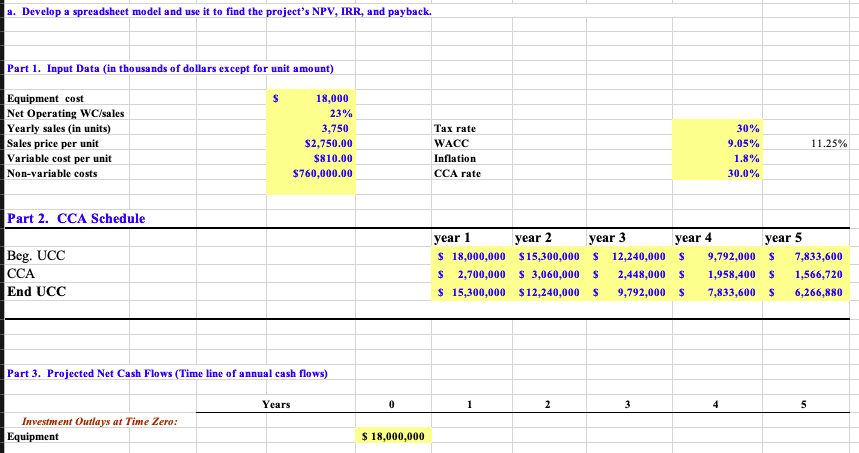Select the Part 2 CCA Schedule heading

76,219
